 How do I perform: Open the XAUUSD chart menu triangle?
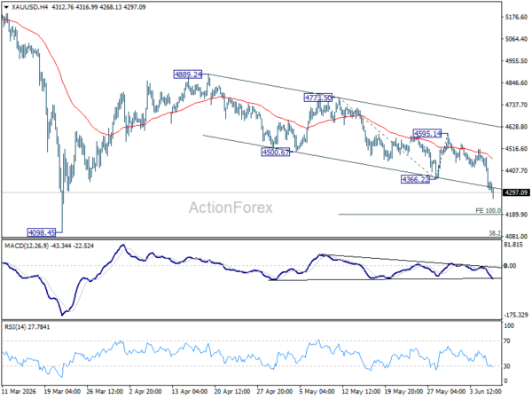pos(6,7)
